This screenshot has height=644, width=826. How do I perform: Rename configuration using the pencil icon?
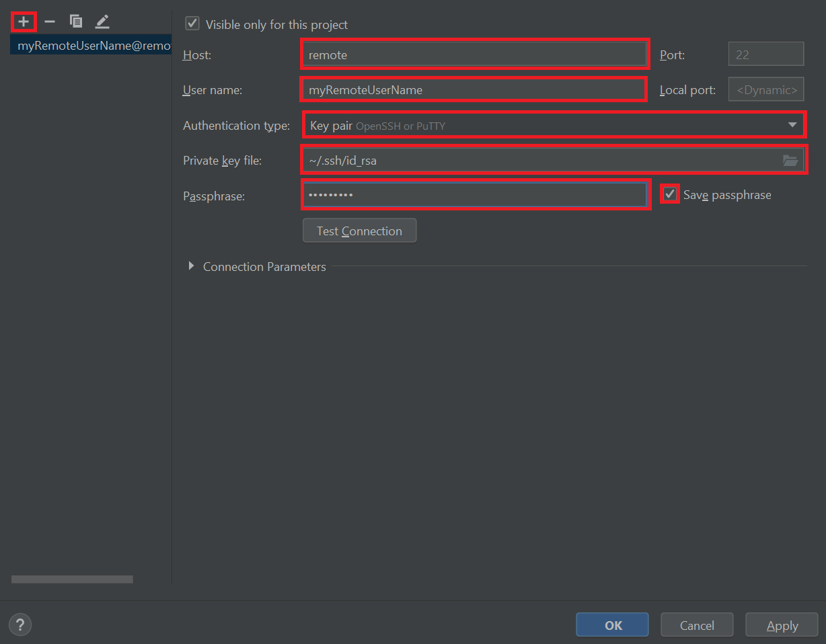[102, 22]
